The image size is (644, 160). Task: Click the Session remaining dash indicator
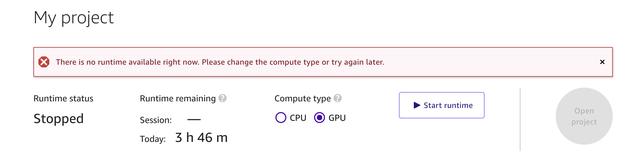[x=194, y=119]
